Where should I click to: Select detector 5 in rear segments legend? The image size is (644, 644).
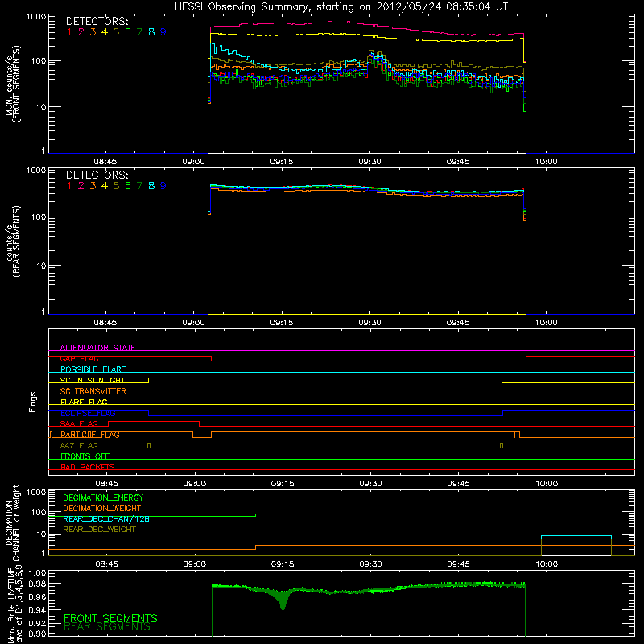tap(116, 186)
